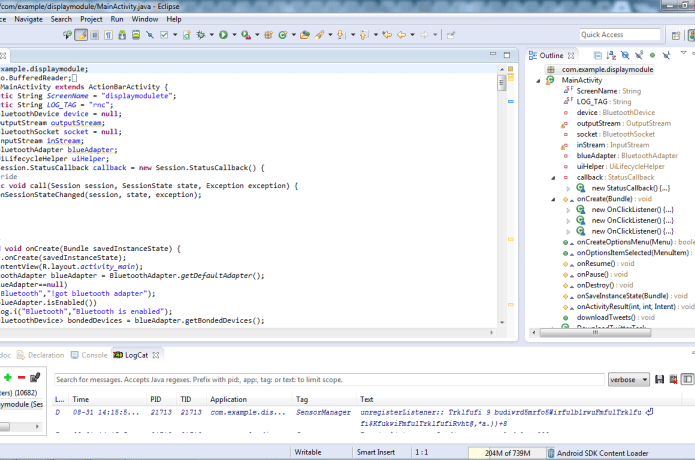
Task: Expand the new StatusCallback() outline node
Action: (x=567, y=188)
